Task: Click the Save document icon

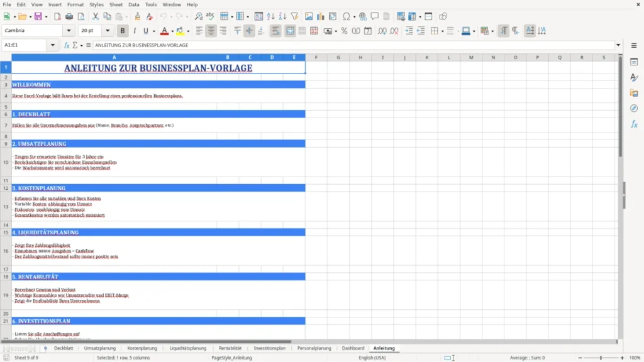Action: 38,16
